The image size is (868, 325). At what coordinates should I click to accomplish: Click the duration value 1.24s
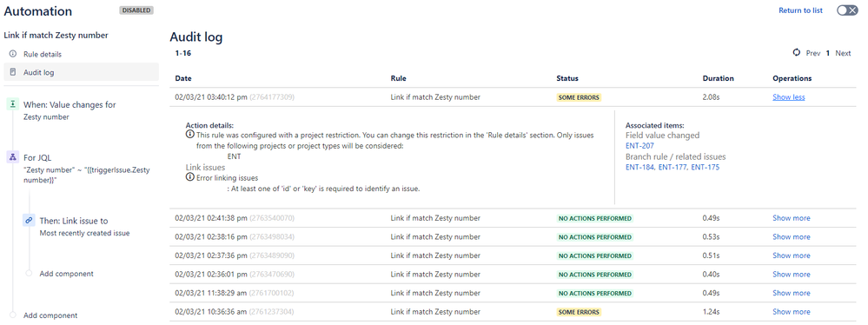[x=711, y=312]
